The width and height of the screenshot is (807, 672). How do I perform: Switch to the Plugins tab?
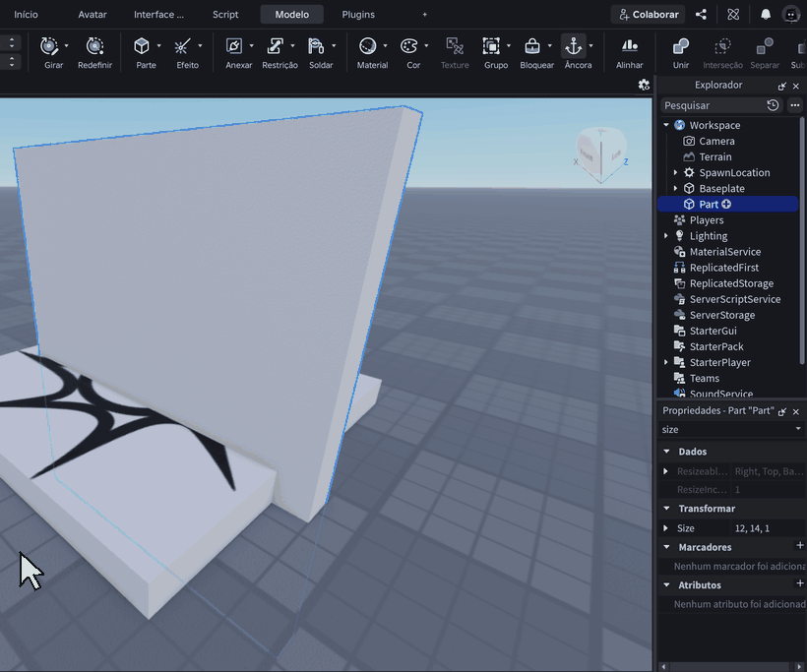(x=358, y=15)
